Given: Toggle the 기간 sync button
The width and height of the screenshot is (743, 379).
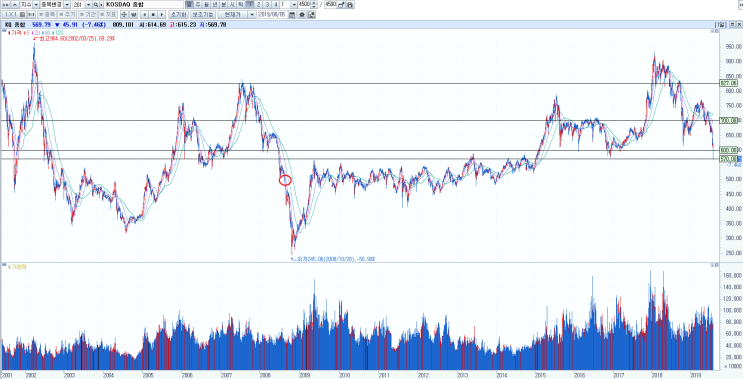Looking at the screenshot, I should click(88, 15).
